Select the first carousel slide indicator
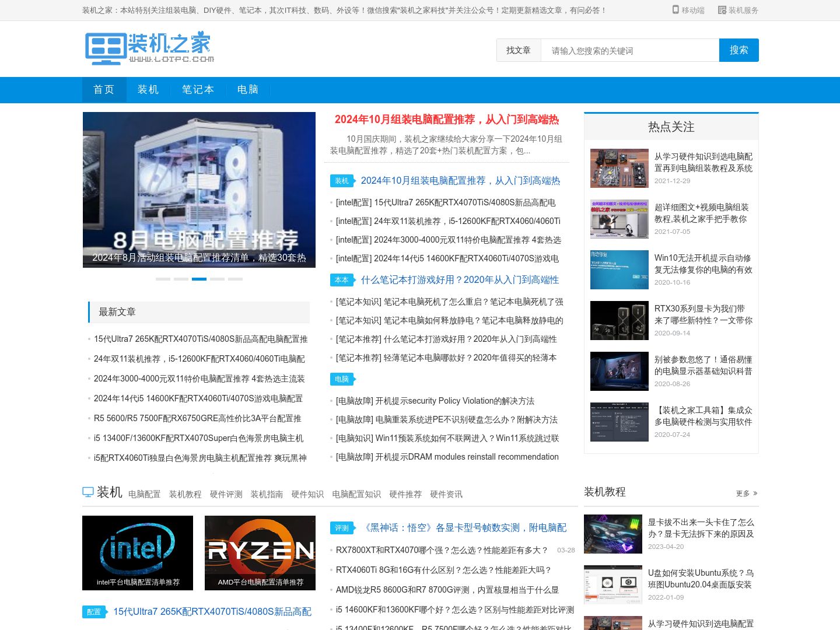840x630 pixels. point(163,279)
